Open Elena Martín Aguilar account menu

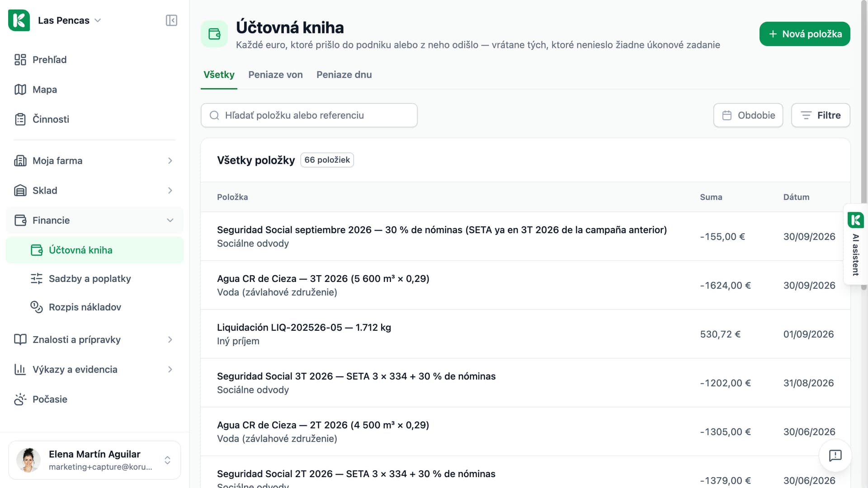[94, 460]
